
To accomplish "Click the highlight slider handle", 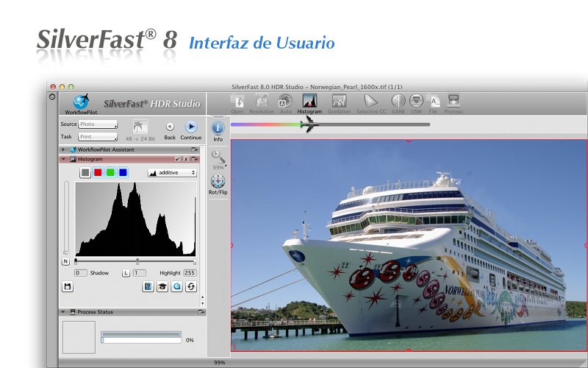I will [195, 261].
